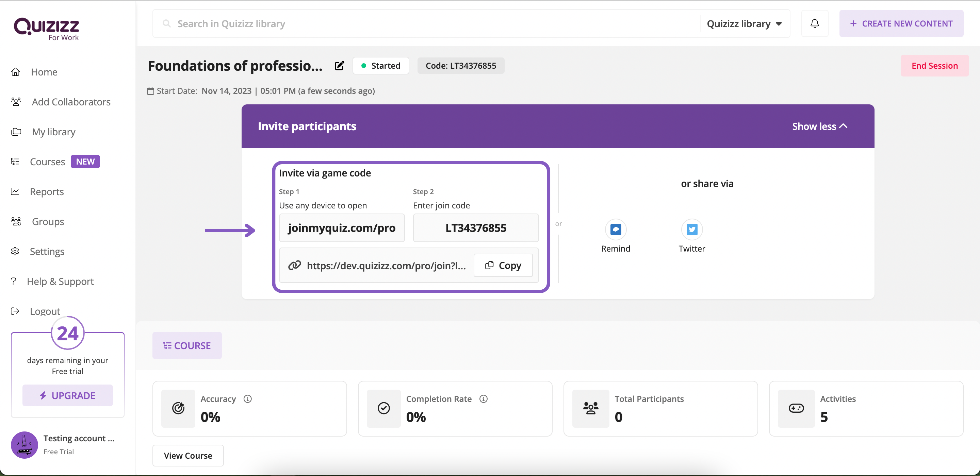Open Groups from the sidebar
This screenshot has width=980, height=476.
48,221
